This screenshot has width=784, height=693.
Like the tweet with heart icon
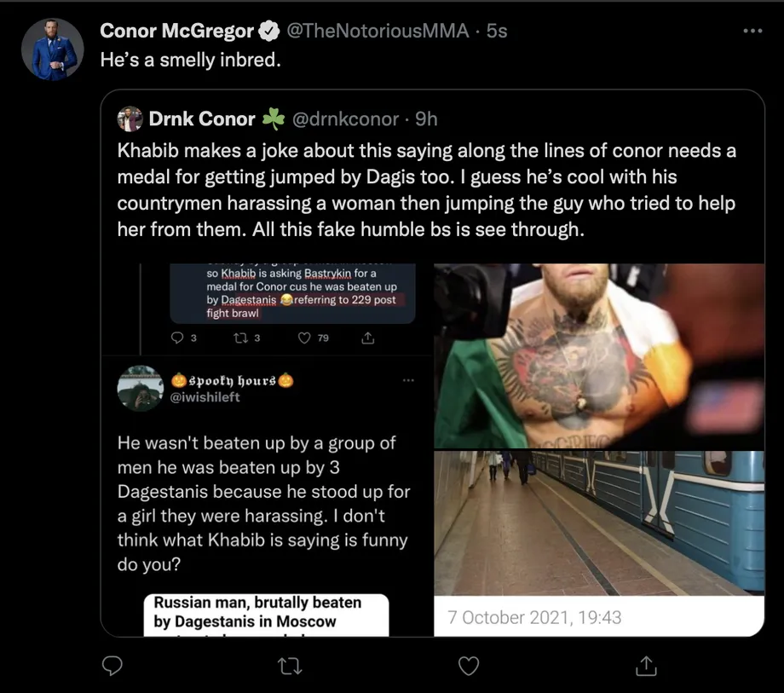click(x=468, y=665)
